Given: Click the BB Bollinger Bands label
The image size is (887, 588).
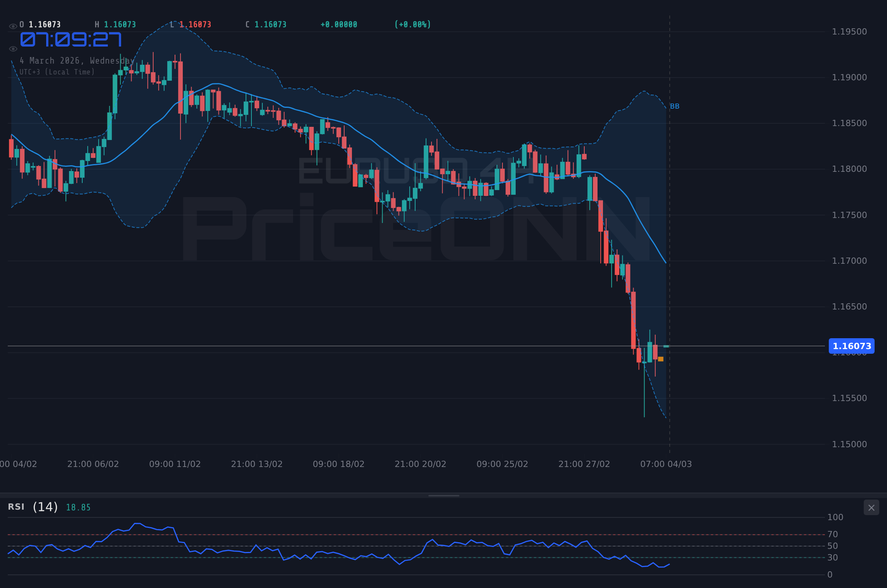Looking at the screenshot, I should click(x=674, y=106).
